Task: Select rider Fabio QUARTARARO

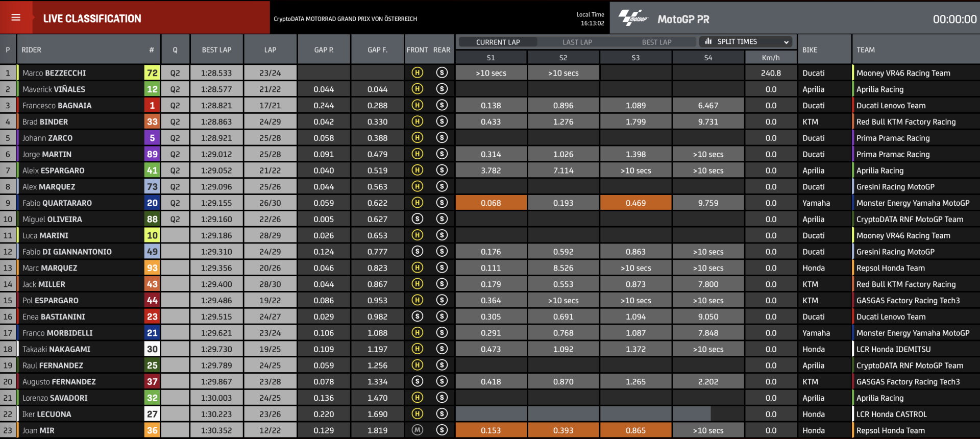Action: pyautogui.click(x=57, y=203)
